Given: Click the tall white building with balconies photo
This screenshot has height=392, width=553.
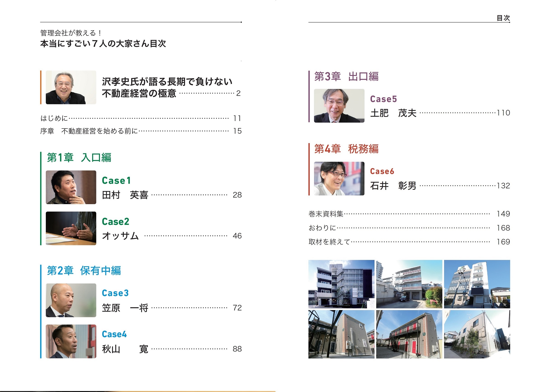Looking at the screenshot, I should point(477,284).
